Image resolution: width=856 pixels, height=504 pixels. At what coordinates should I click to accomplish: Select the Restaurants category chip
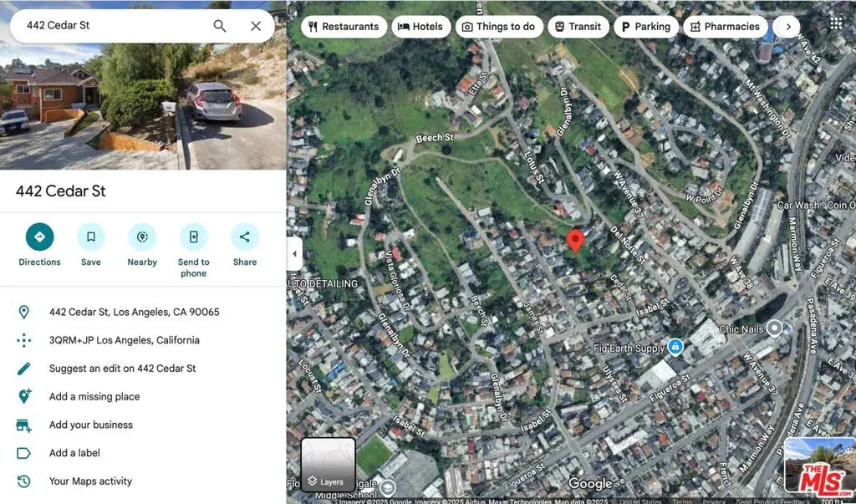coord(344,27)
